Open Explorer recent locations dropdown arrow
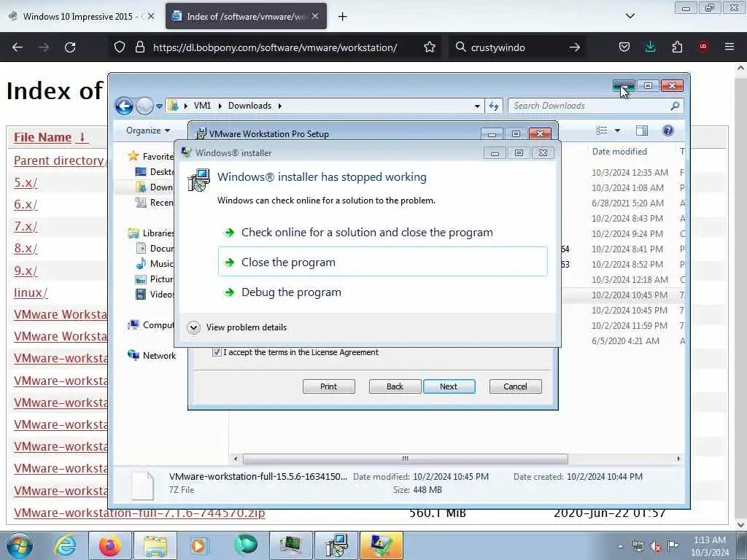Screen dimensions: 747x560 159,106
